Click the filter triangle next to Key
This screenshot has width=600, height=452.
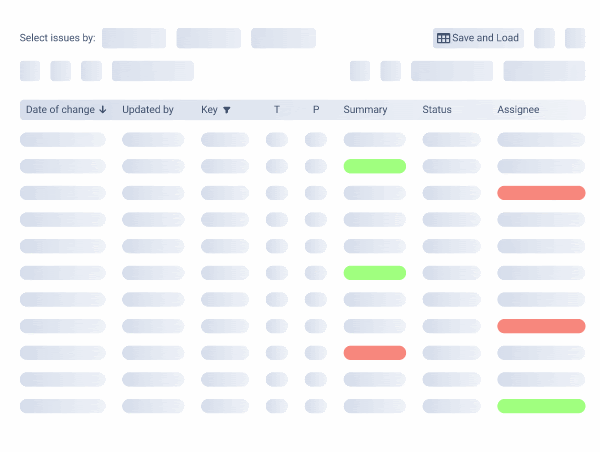point(227,110)
